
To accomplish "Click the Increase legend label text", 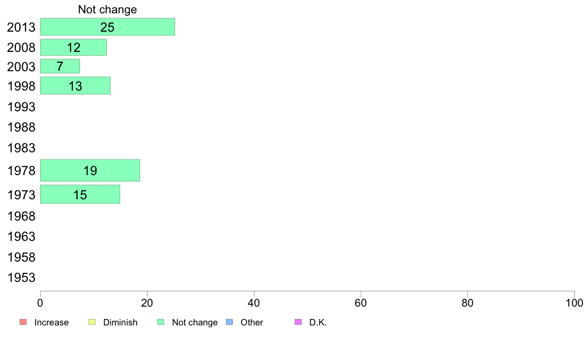I will pos(51,322).
